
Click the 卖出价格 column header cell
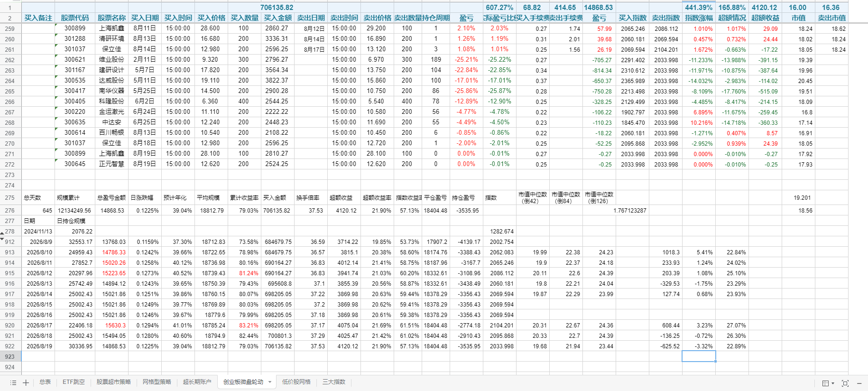coord(378,18)
